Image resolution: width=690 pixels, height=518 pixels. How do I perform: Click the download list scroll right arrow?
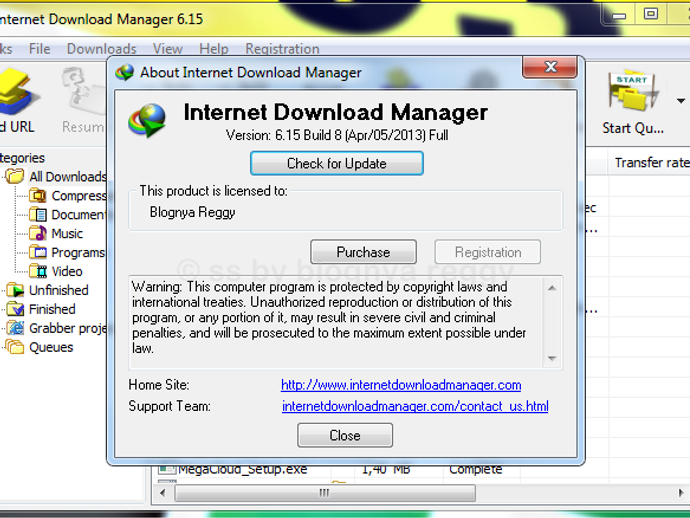[x=681, y=493]
